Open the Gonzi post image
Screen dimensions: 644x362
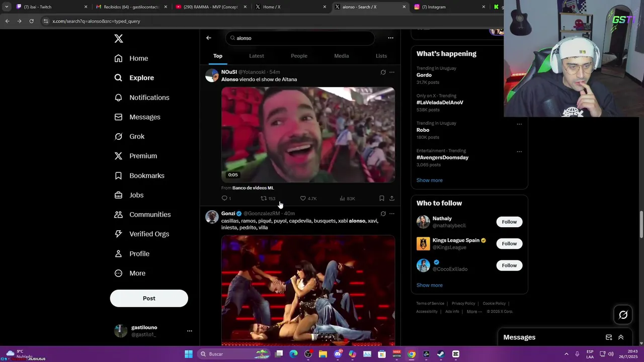click(308, 291)
